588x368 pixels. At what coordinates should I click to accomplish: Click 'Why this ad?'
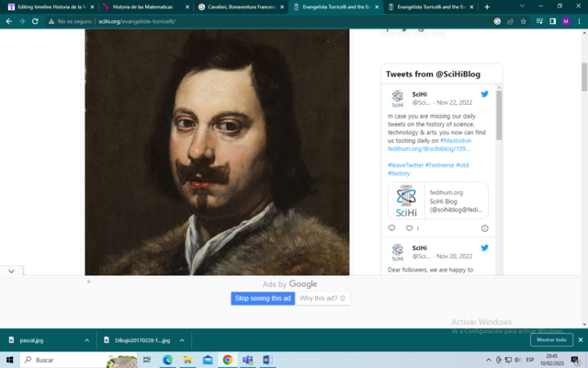coord(322,298)
